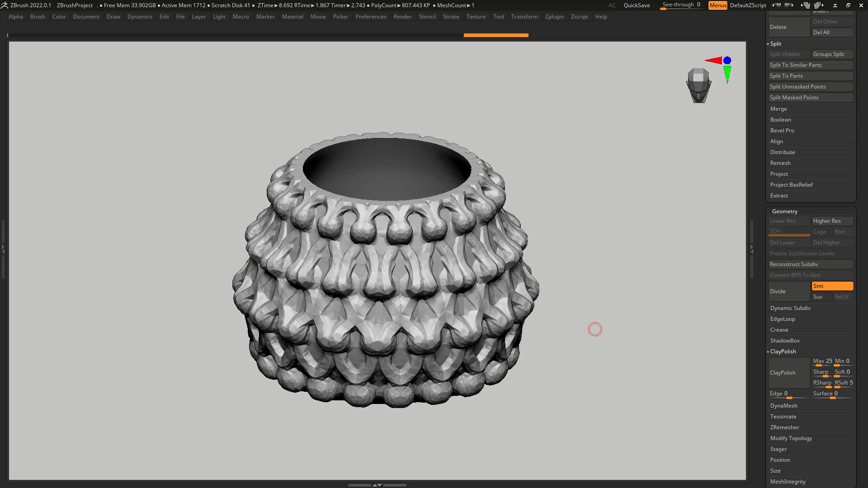Viewport: 868px width, 488px height.
Task: Click the next UI colors icon
Action: coord(789,5)
